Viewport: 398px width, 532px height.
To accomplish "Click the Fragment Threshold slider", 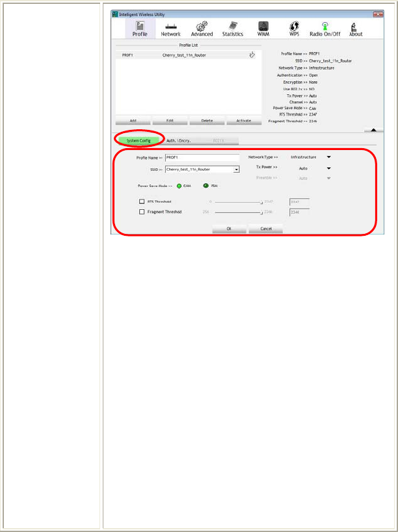I will click(238, 212).
